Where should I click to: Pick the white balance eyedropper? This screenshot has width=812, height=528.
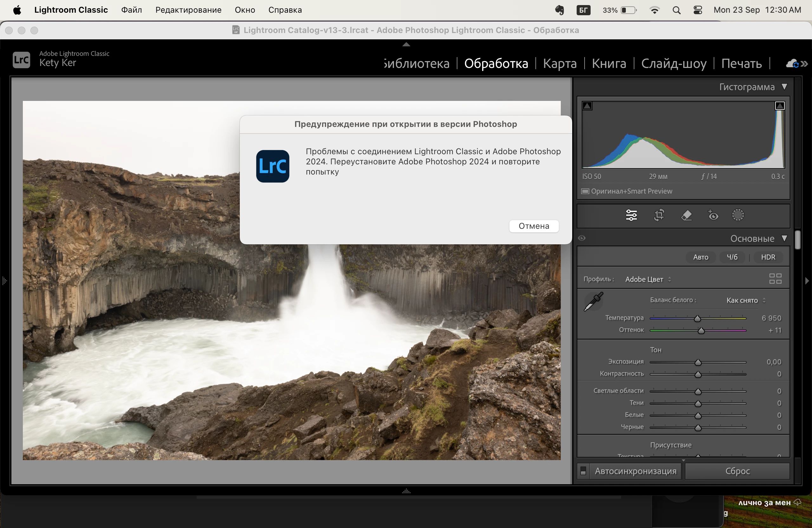tap(594, 302)
